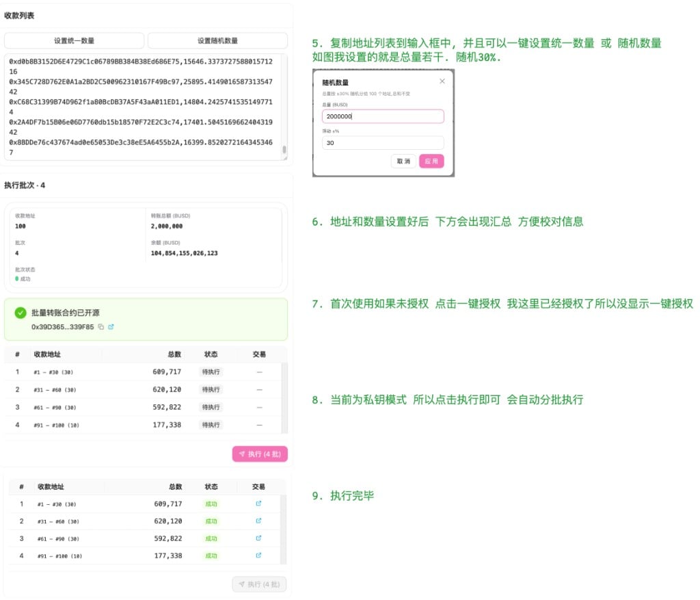Click the 交易 column header in results table
This screenshot has height=600, width=700.
coord(258,486)
